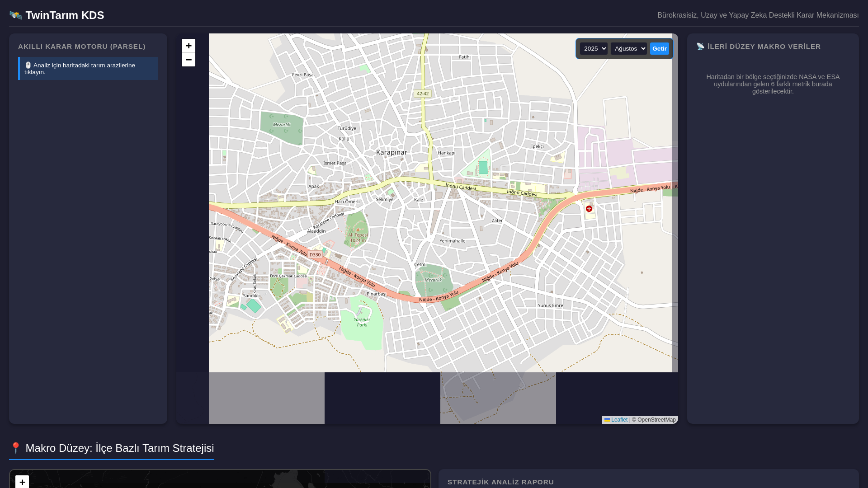This screenshot has width=868, height=488.
Task: Click the Getir button
Action: (x=659, y=48)
